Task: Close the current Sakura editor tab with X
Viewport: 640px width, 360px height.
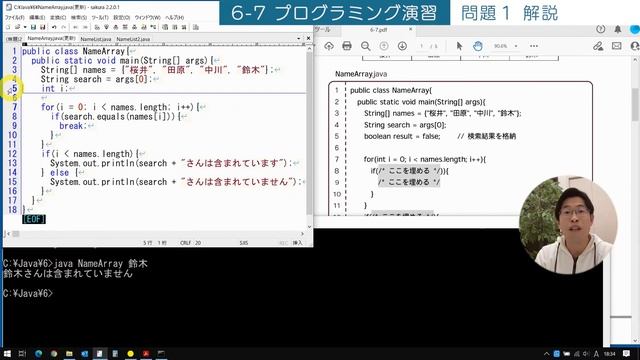Action: click(308, 38)
